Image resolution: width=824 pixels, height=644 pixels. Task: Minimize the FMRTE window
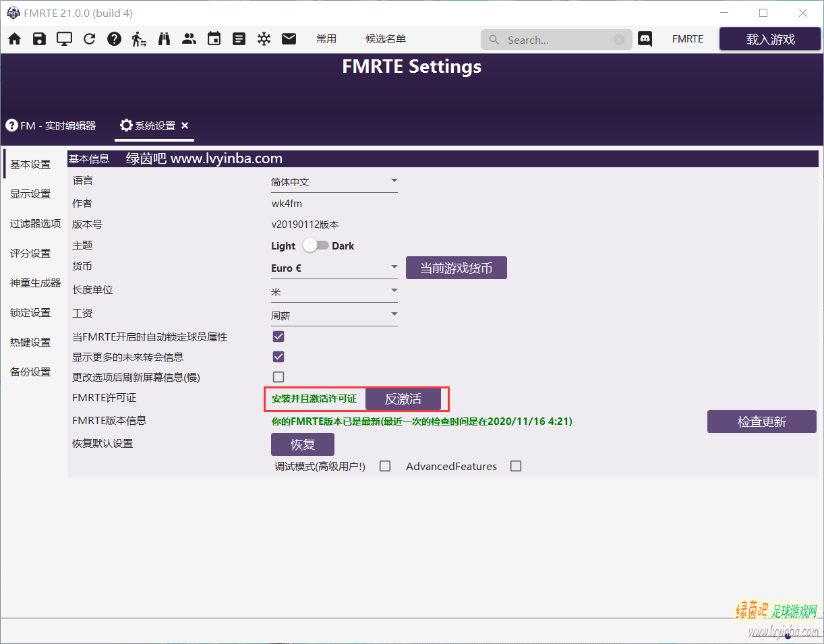click(725, 13)
